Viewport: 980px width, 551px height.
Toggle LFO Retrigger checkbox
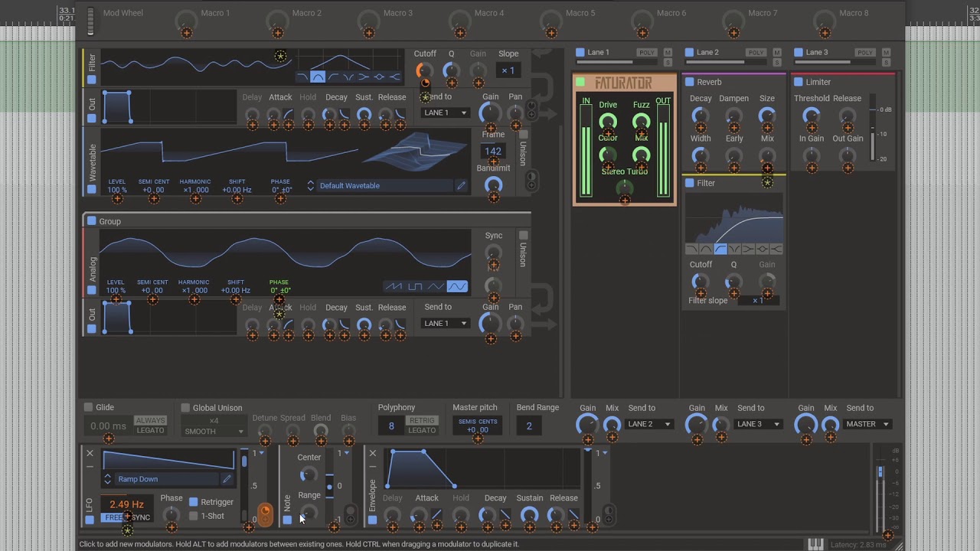pyautogui.click(x=194, y=502)
